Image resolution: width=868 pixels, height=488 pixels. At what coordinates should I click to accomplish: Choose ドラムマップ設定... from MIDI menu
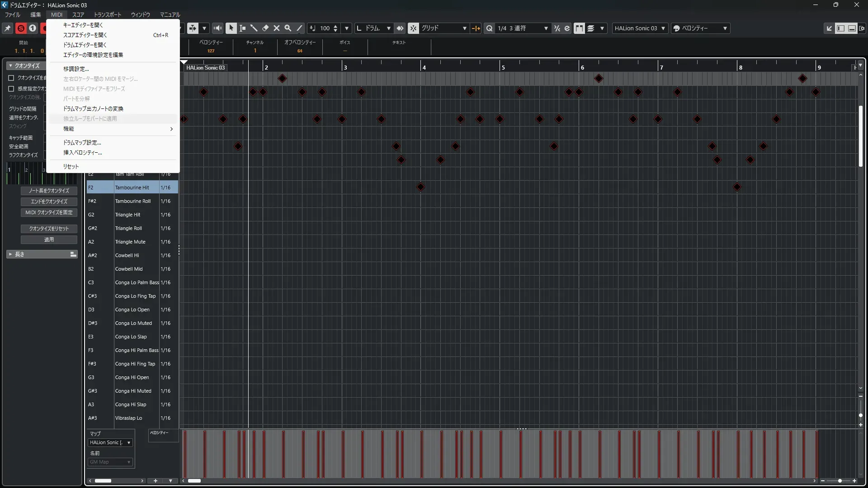tap(82, 142)
